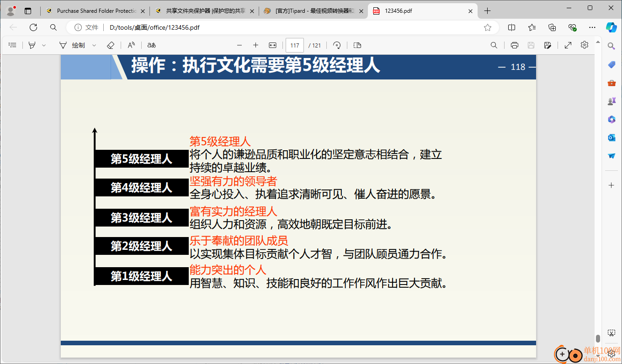Toggle fit to width view

point(272,45)
